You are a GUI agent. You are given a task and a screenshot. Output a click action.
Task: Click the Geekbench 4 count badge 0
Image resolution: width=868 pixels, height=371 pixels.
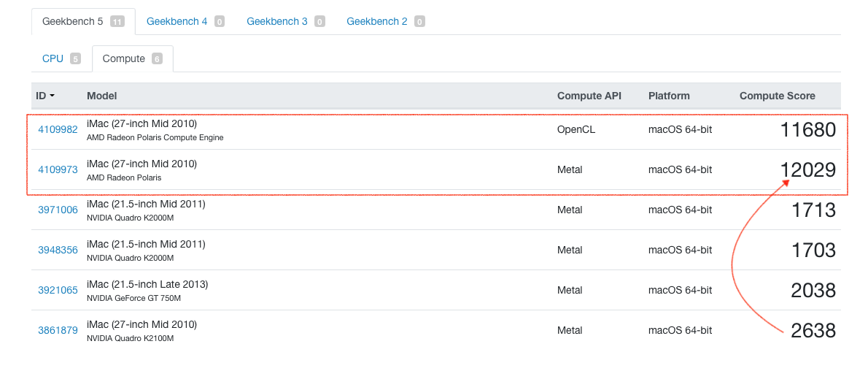pyautogui.click(x=220, y=21)
